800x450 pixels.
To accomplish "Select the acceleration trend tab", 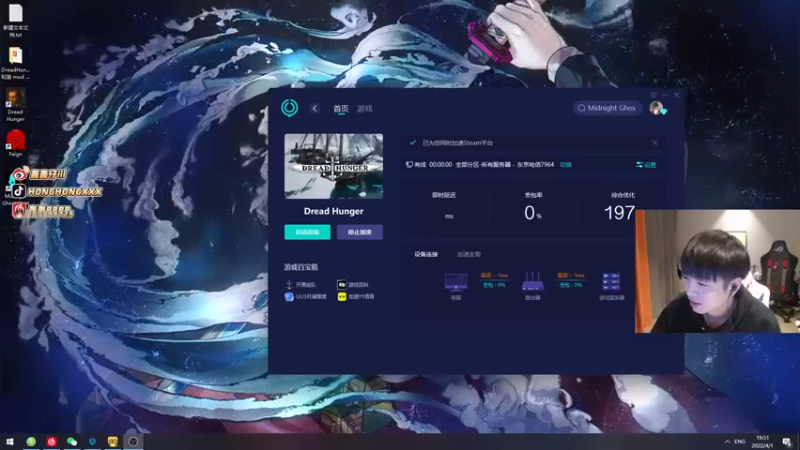I will [468, 254].
